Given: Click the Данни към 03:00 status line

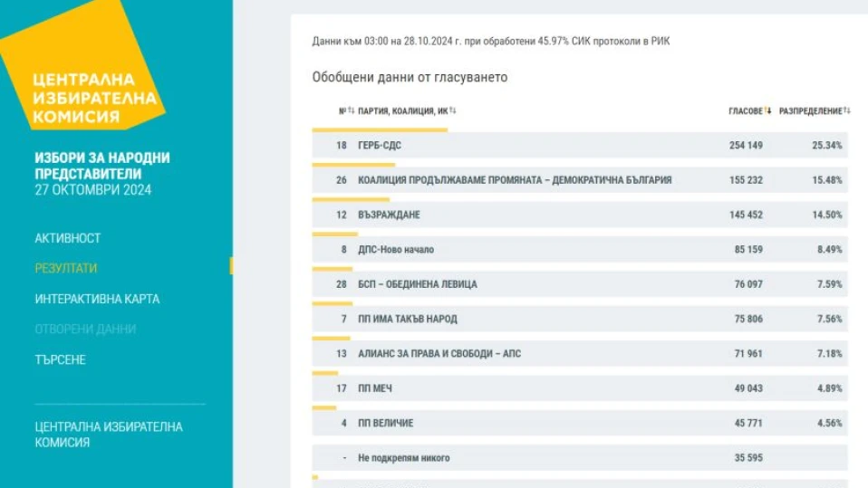Looking at the screenshot, I should [x=491, y=41].
